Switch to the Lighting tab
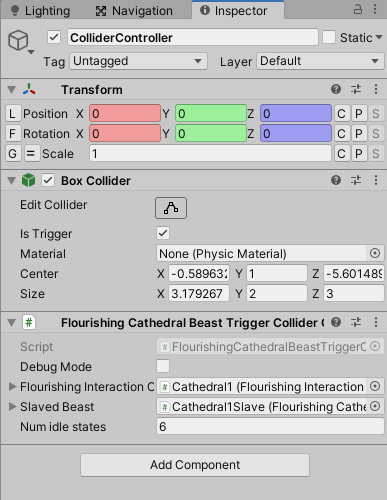 point(40,11)
